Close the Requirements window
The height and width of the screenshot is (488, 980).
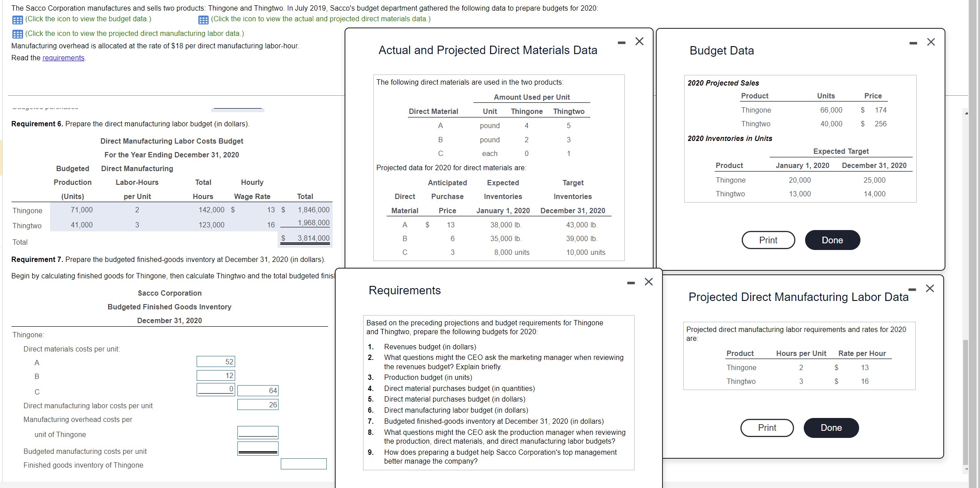coord(648,282)
